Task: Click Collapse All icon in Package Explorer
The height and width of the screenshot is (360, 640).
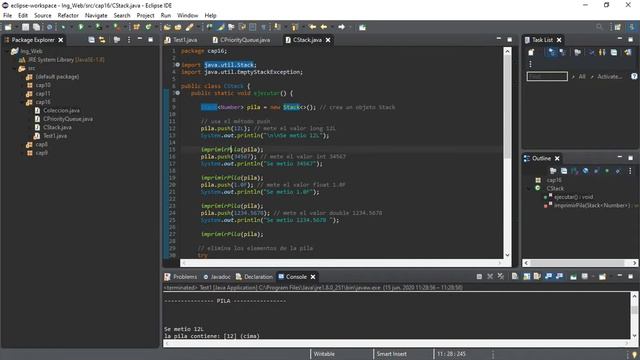Action: [91, 40]
